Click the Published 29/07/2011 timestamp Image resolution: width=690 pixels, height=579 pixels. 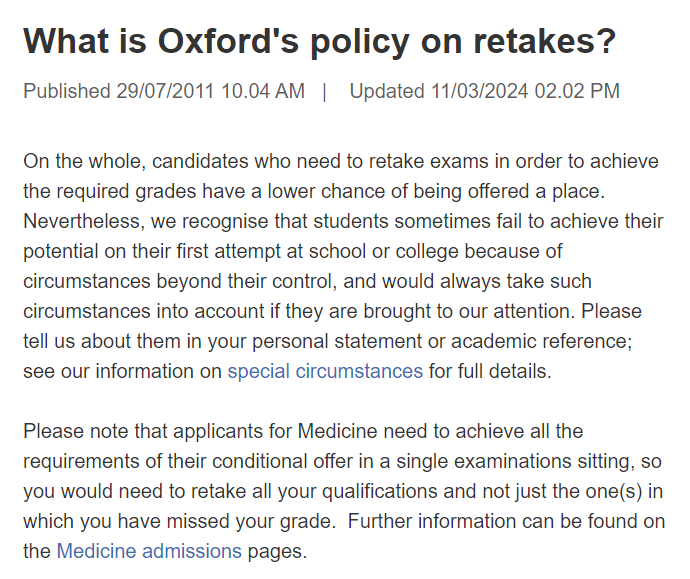click(x=164, y=91)
